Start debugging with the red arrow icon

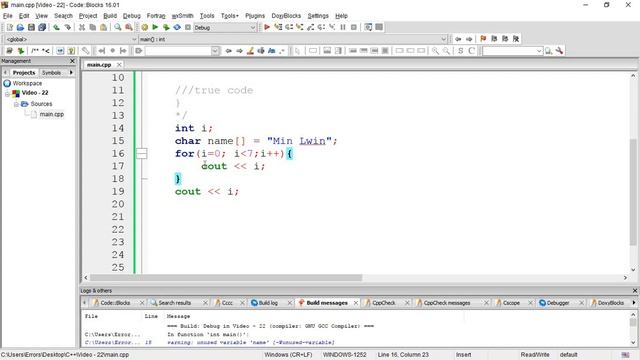point(267,27)
